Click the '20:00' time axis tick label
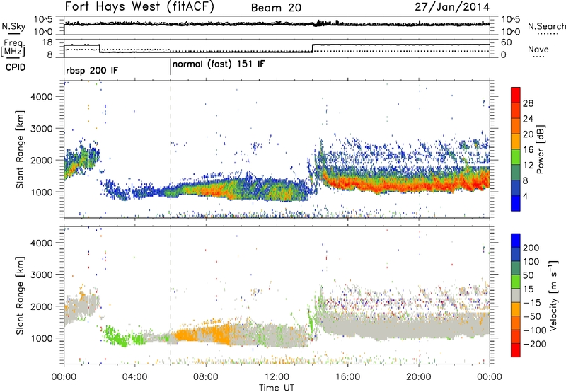Image resolution: width=566 pixels, height=392 pixels. click(x=419, y=377)
